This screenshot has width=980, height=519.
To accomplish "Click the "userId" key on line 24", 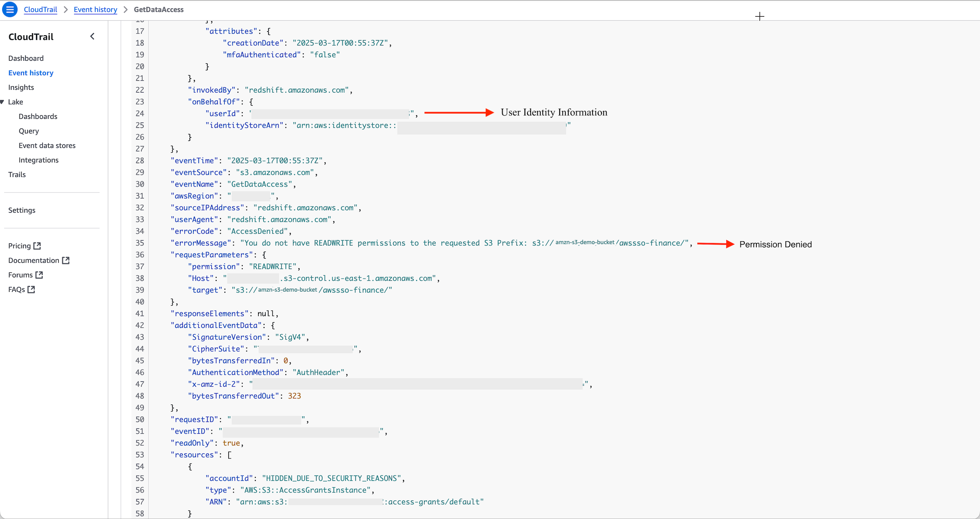I will click(223, 114).
